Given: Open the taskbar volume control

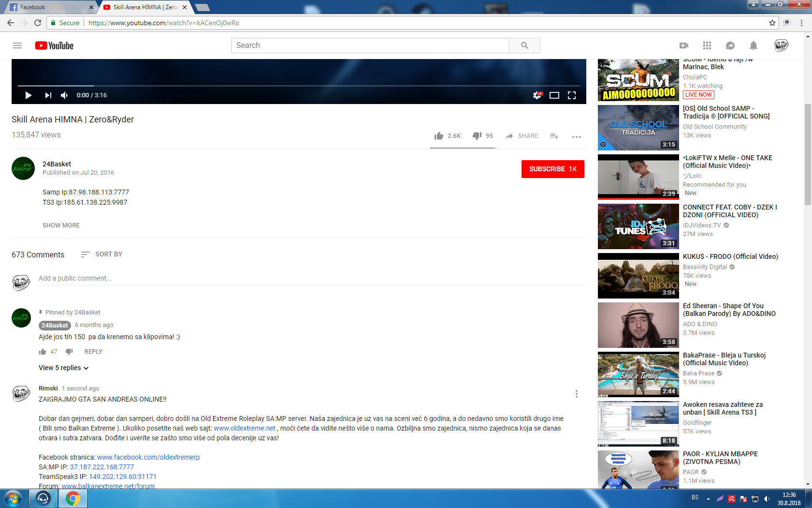Looking at the screenshot, I should (767, 499).
